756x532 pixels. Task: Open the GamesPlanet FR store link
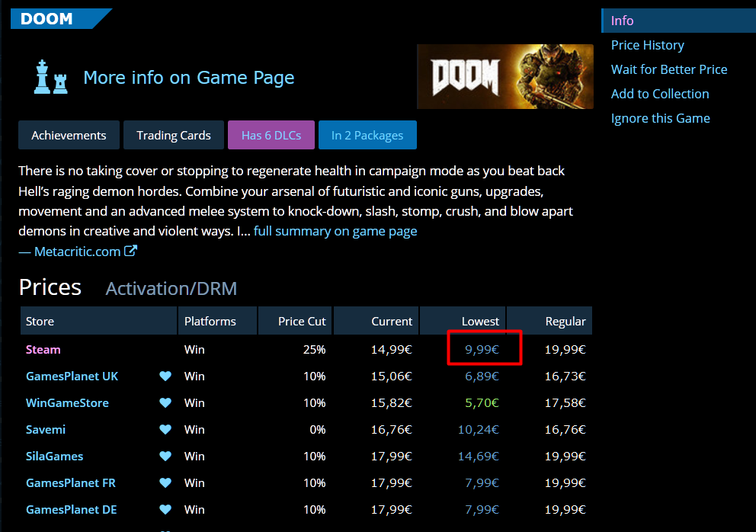(x=70, y=482)
